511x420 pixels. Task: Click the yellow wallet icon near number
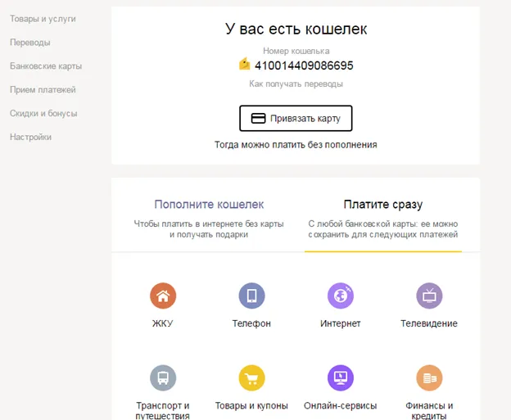tap(244, 65)
